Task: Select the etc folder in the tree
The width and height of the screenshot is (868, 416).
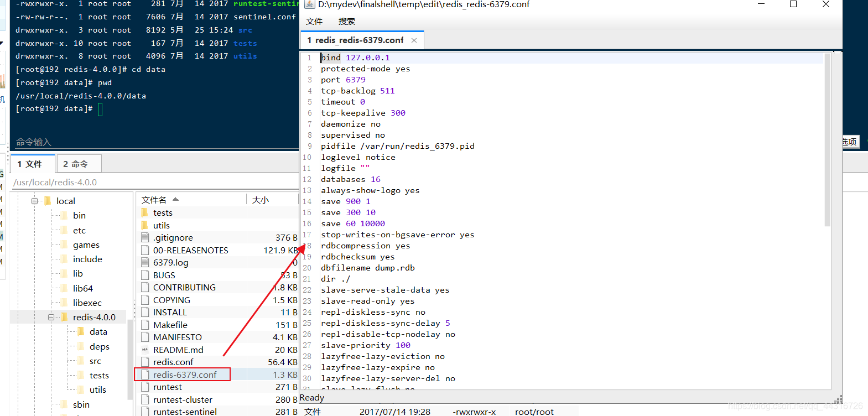Action: pyautogui.click(x=79, y=230)
